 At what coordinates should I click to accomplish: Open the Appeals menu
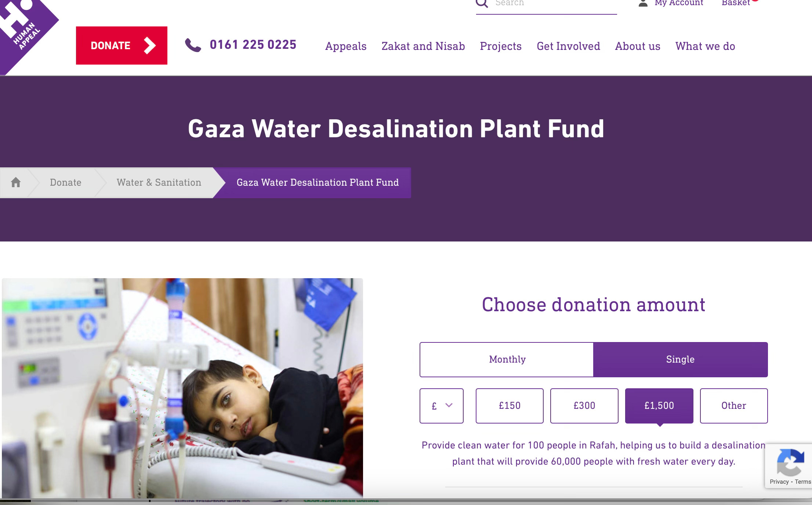point(346,46)
